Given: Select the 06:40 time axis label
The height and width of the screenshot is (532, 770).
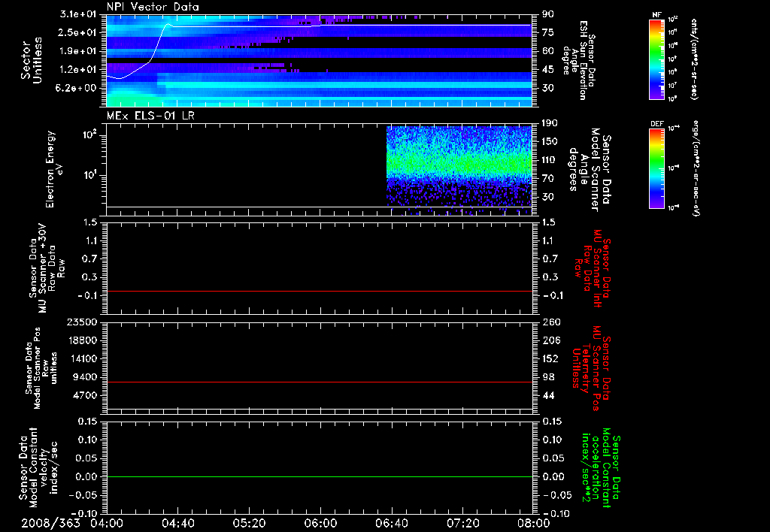Looking at the screenshot, I should (x=391, y=523).
